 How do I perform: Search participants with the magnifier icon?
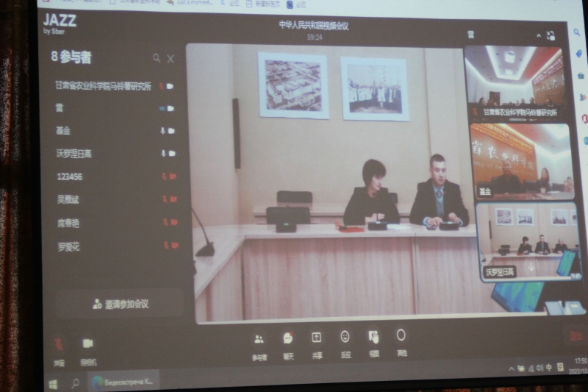[157, 59]
